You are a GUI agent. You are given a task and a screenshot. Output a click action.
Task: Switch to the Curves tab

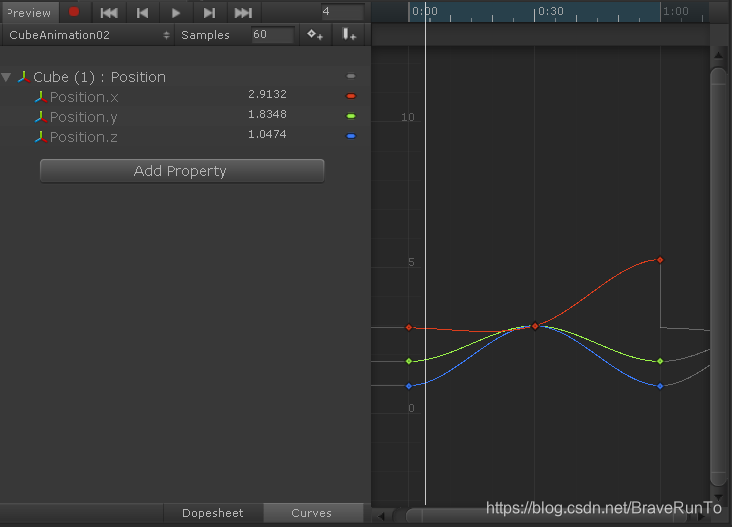312,513
